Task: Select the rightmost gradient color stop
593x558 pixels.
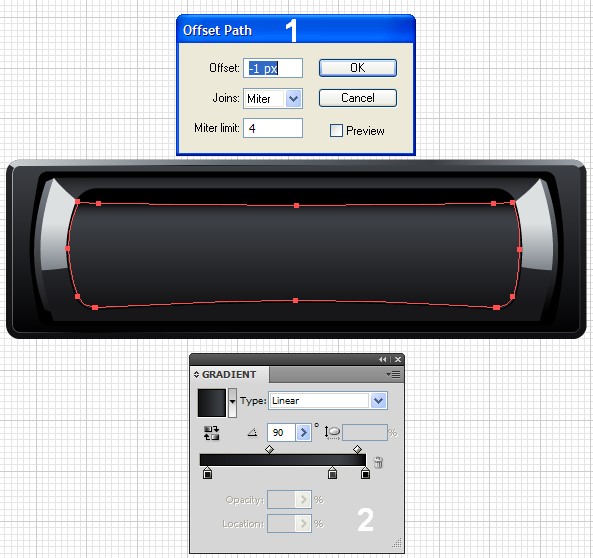Action: (x=365, y=473)
